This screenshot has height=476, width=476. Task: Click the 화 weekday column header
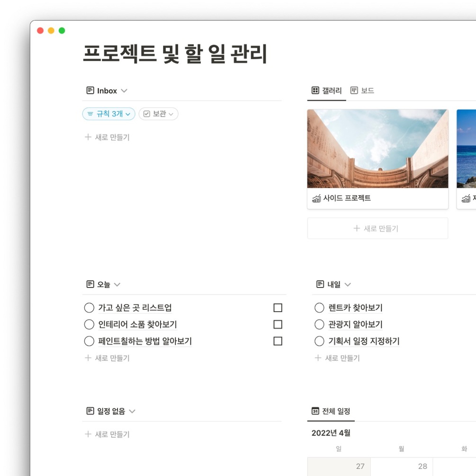[x=464, y=449]
